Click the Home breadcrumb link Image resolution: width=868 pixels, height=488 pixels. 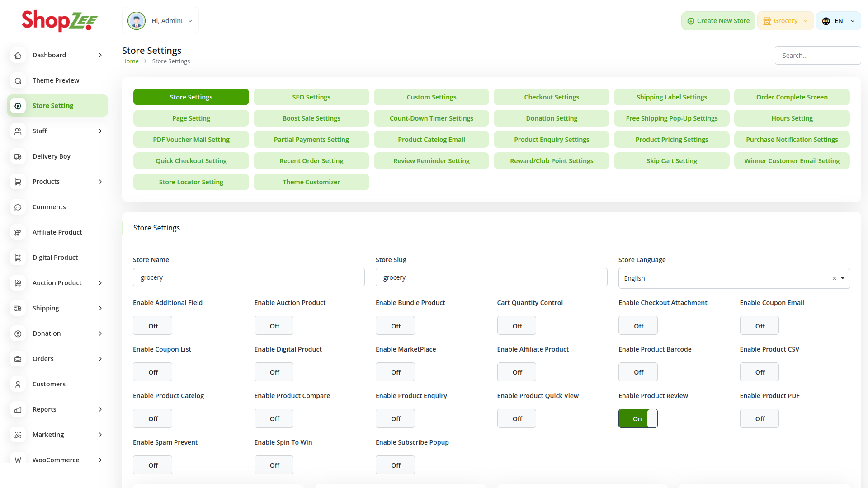click(x=130, y=61)
